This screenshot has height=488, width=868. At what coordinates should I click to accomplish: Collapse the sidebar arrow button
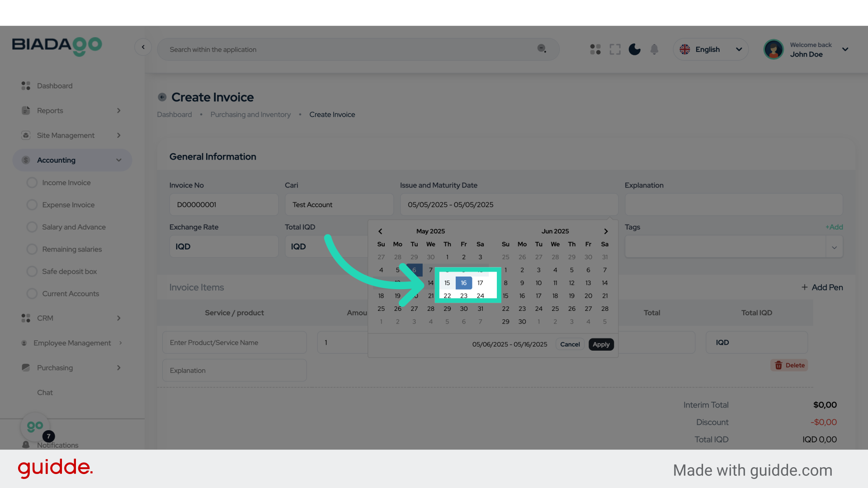tap(143, 47)
